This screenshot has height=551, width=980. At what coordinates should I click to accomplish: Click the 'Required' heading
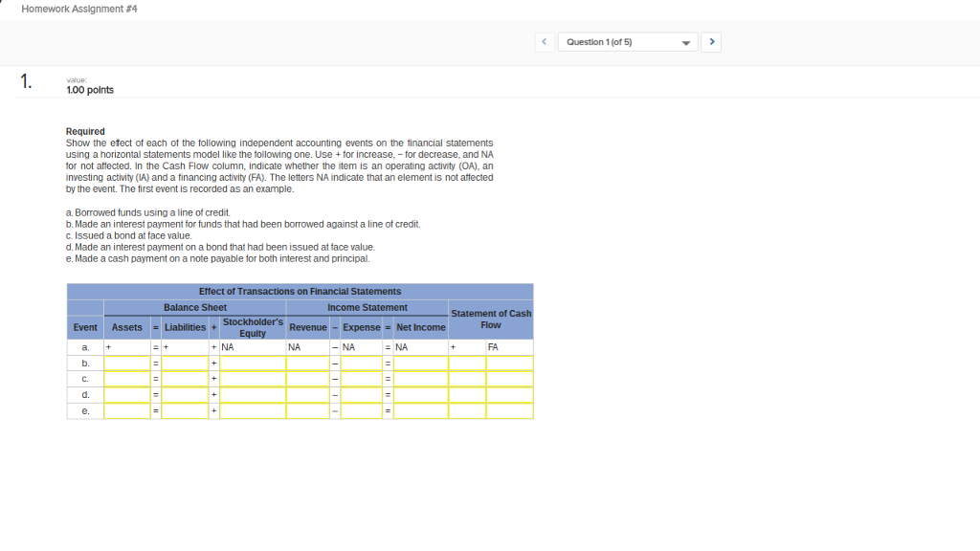point(85,131)
